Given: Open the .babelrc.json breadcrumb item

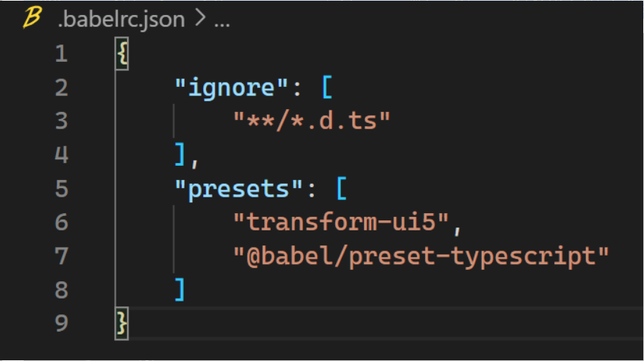Looking at the screenshot, I should pos(121,19).
